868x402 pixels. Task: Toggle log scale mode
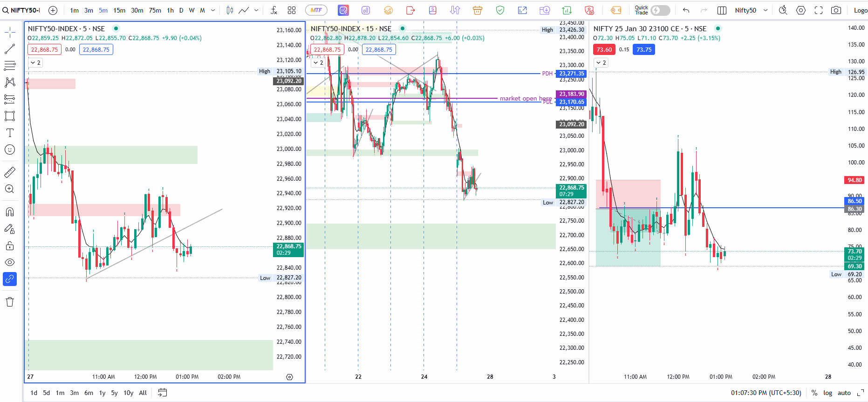(x=827, y=393)
